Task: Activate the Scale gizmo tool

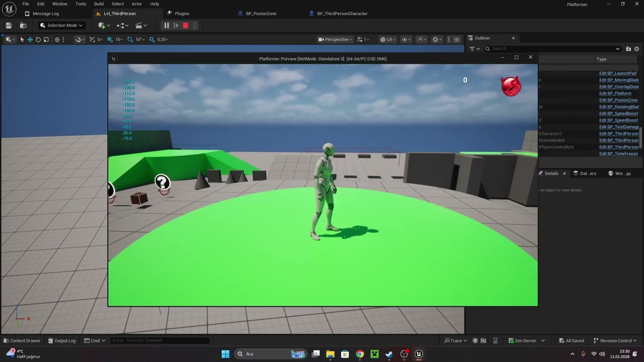Action: 46,39
